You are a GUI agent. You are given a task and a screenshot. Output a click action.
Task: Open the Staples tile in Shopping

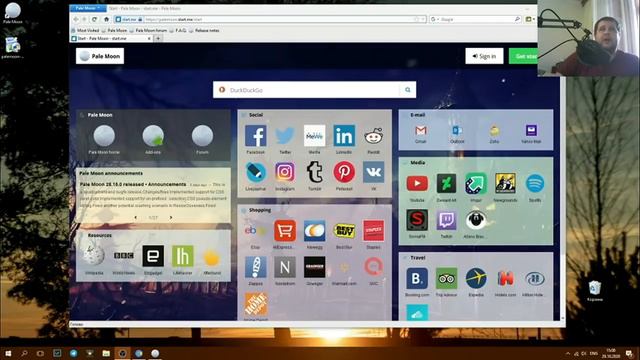(373, 231)
